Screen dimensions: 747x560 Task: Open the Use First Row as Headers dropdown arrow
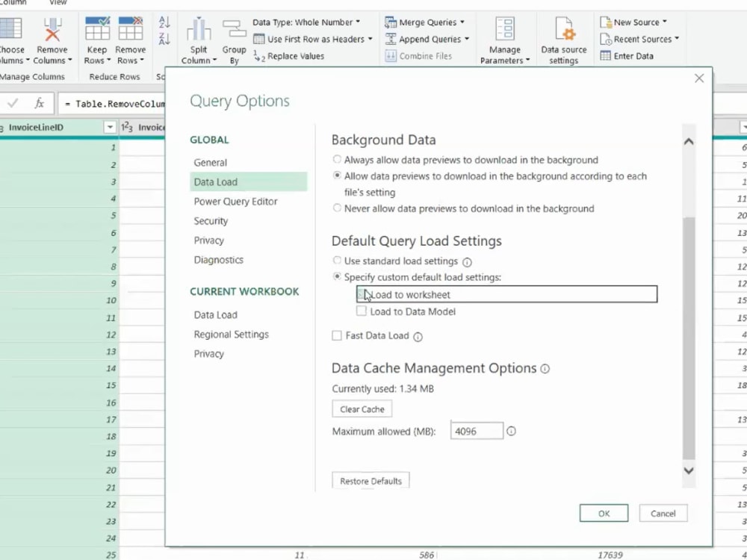click(370, 39)
